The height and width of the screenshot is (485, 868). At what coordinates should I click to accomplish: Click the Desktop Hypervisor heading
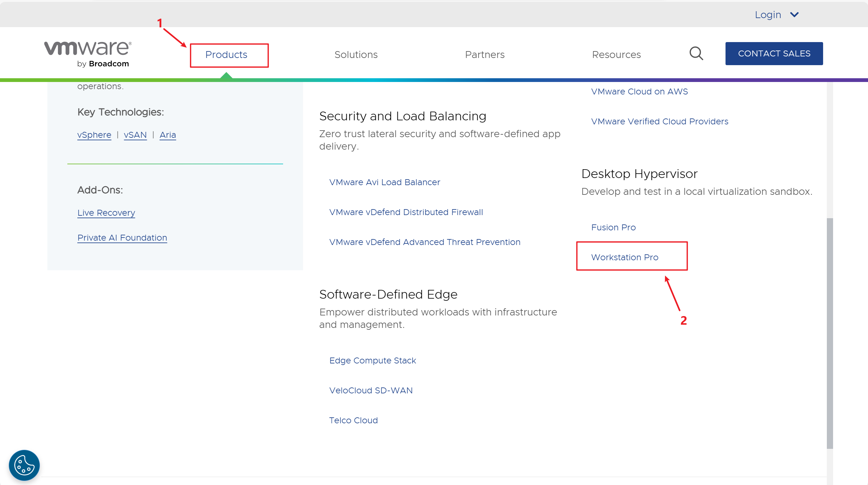639,174
